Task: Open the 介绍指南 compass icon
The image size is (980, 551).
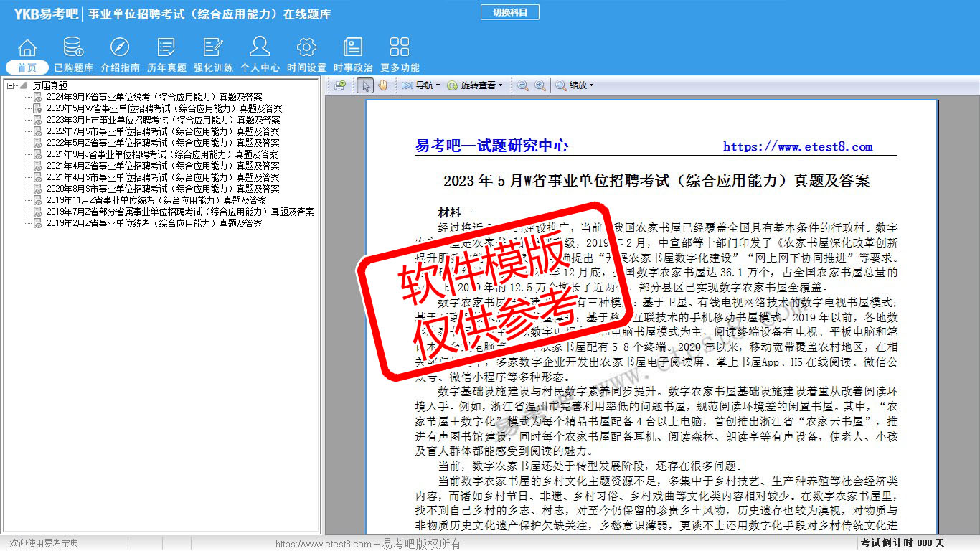Action: point(120,48)
